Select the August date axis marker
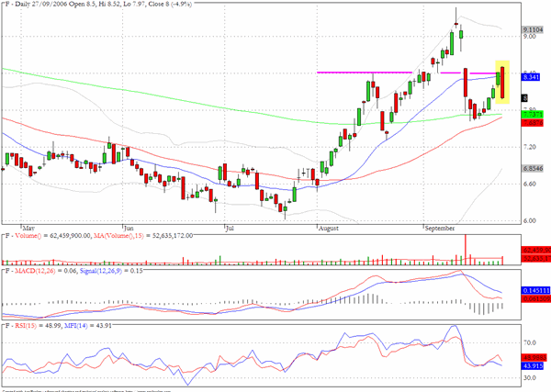 (329, 229)
